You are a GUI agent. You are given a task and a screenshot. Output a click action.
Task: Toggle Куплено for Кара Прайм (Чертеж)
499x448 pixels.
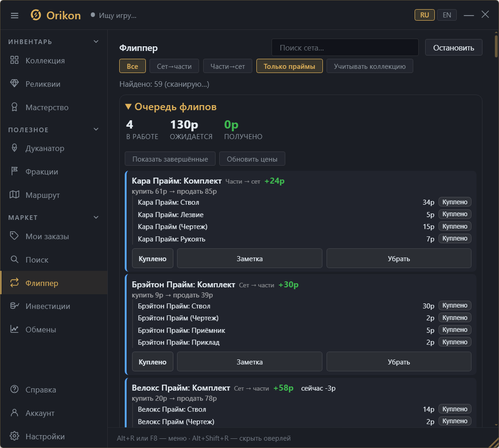click(x=455, y=226)
